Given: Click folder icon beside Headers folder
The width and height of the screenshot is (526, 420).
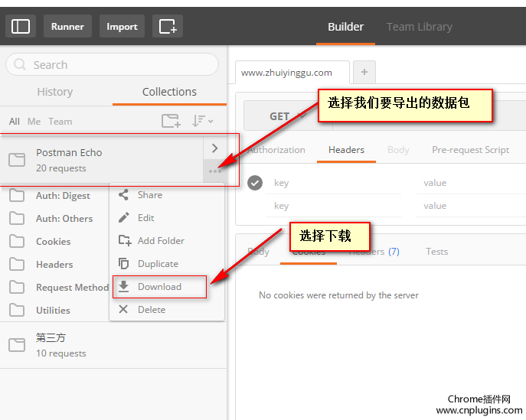Looking at the screenshot, I should tap(17, 265).
